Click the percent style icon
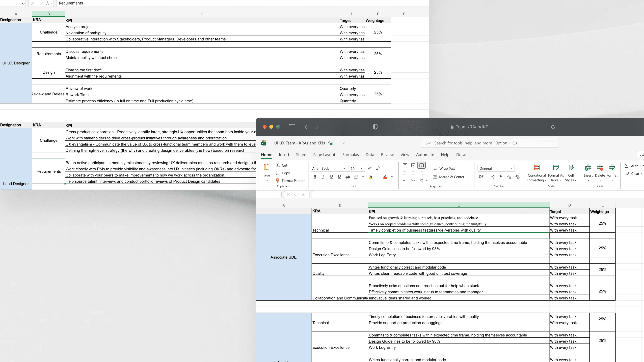 pyautogui.click(x=492, y=177)
